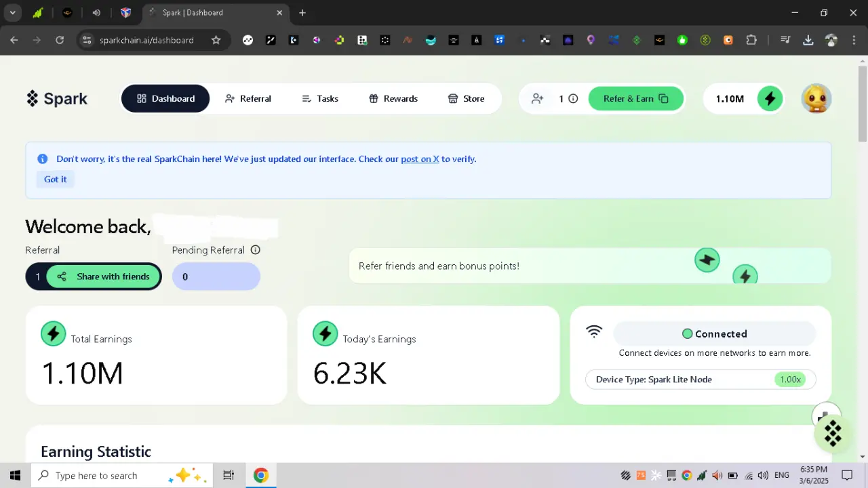Open the clock showing 6:35 PM
This screenshot has height=488, width=868.
814,475
